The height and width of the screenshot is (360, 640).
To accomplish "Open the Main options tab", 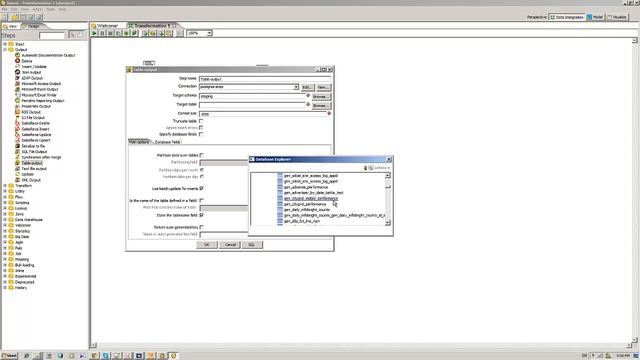I will [139, 142].
